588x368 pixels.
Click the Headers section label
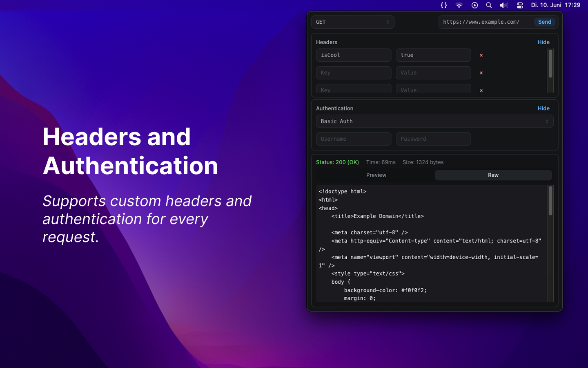[x=327, y=42]
